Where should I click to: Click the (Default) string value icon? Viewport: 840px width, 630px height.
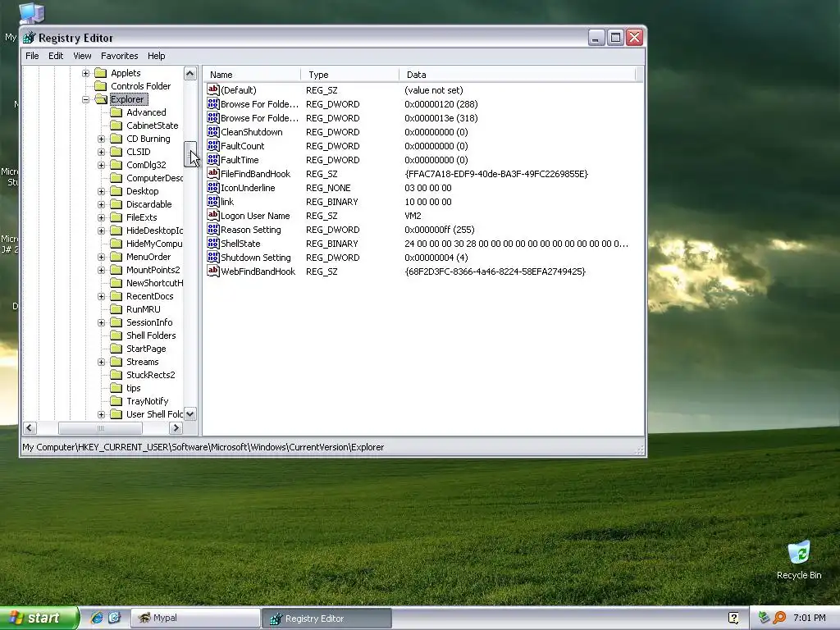pos(213,90)
